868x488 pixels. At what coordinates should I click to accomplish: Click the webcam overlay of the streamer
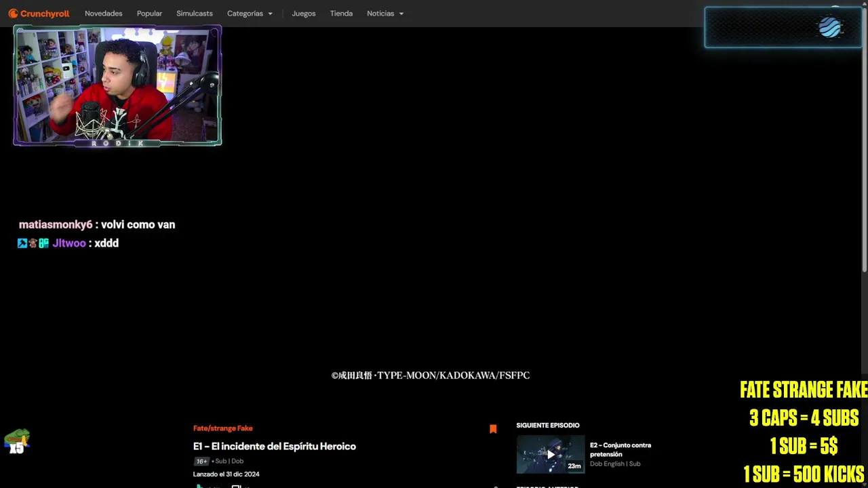pyautogui.click(x=117, y=85)
